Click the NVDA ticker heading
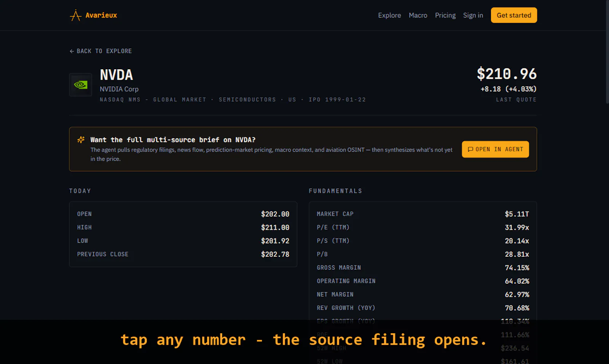609x364 pixels. coord(116,75)
